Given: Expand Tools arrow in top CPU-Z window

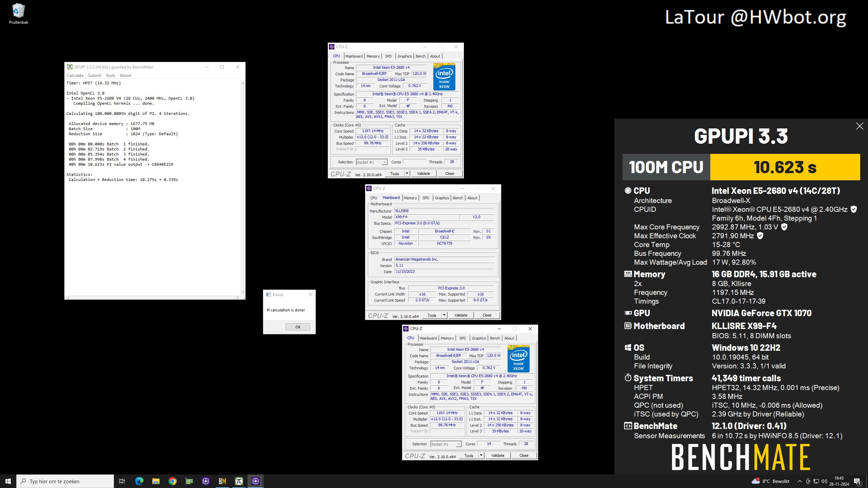Looking at the screenshot, I should point(407,174).
